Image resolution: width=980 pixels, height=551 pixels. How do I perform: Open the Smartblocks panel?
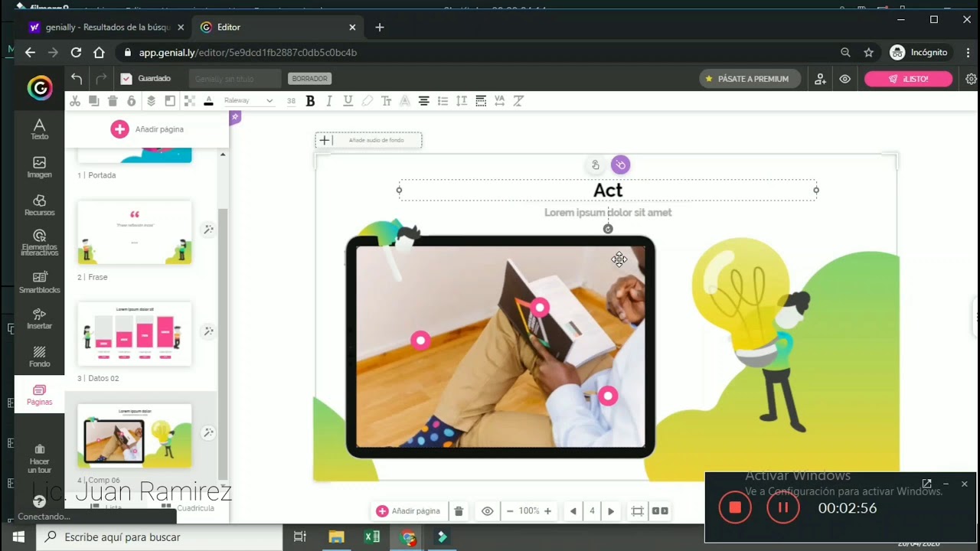click(x=39, y=282)
